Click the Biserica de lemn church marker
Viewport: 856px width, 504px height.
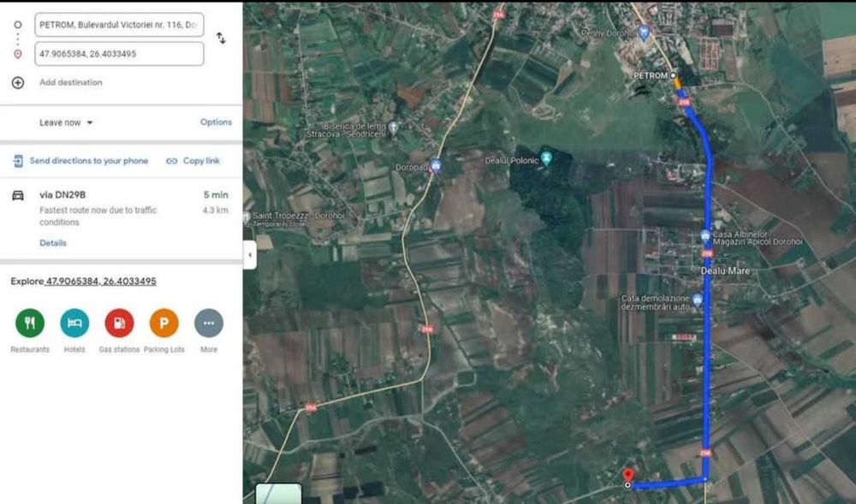[x=393, y=128]
